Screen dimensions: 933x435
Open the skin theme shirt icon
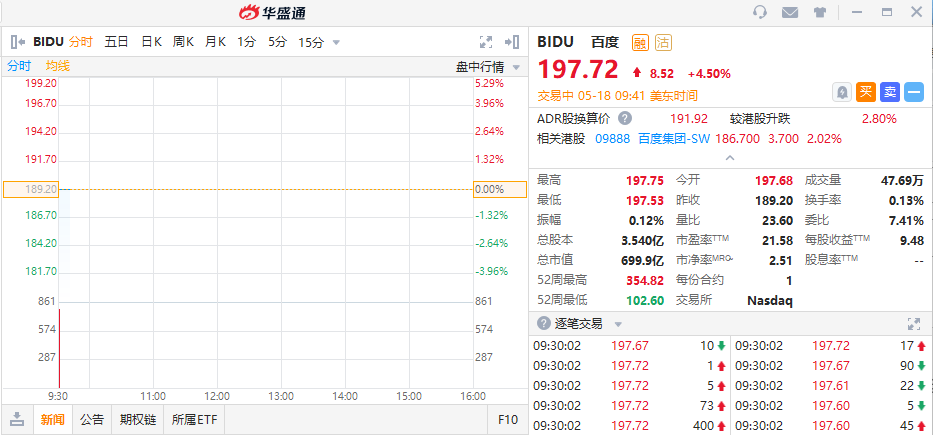point(820,12)
